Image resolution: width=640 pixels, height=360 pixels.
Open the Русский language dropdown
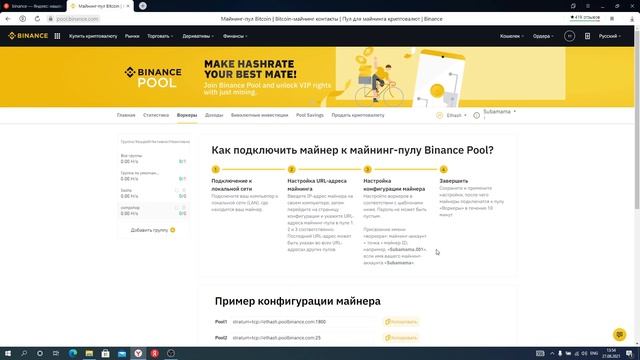click(610, 36)
